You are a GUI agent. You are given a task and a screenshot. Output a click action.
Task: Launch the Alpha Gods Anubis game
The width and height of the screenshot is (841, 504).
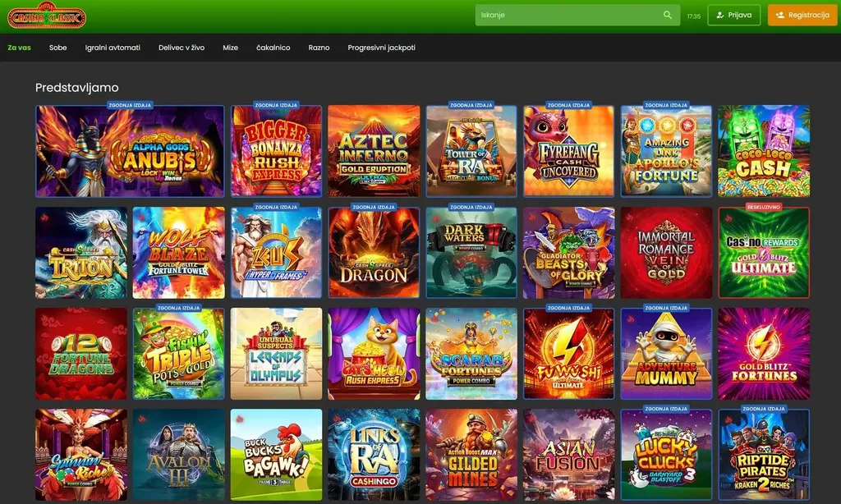click(x=130, y=151)
